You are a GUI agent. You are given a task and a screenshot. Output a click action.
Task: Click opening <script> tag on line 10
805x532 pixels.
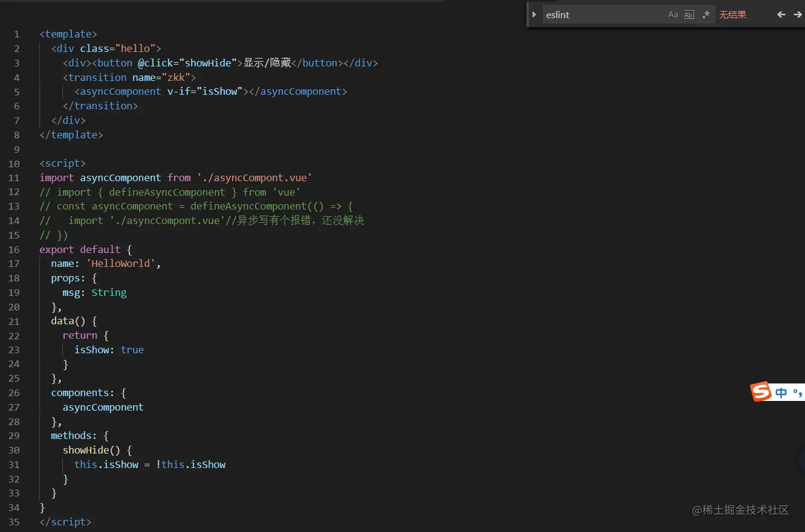click(63, 164)
